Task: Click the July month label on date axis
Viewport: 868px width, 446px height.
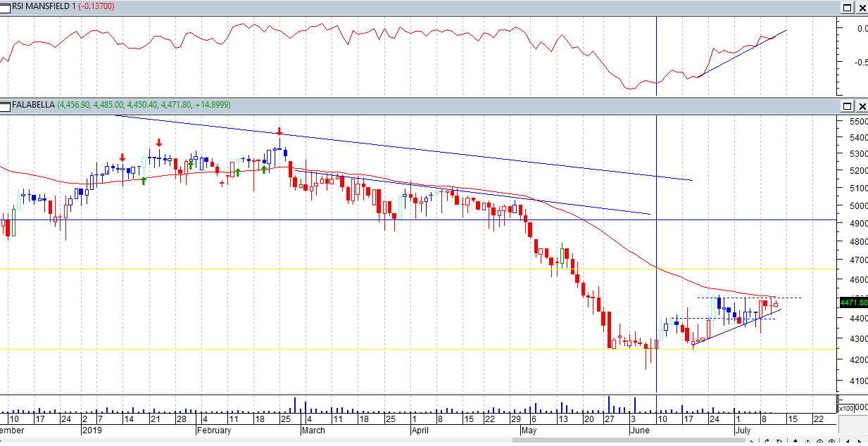Action: click(x=744, y=430)
